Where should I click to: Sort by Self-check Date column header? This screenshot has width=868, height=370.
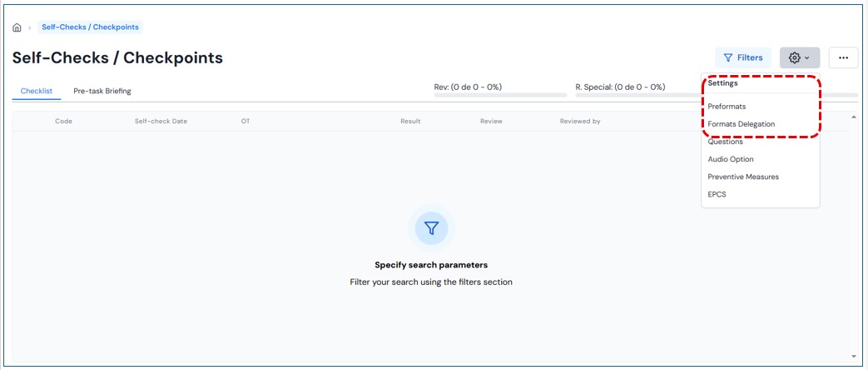coord(161,122)
